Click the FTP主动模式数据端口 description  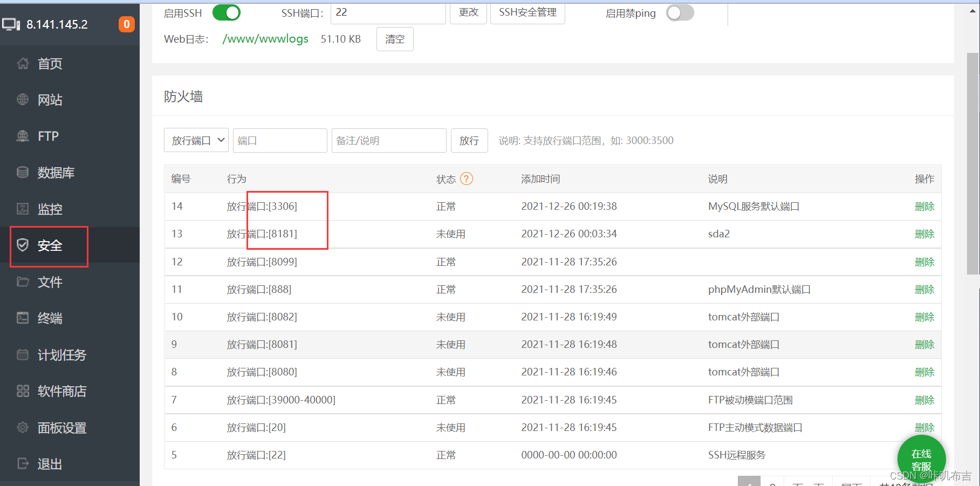[x=755, y=428]
